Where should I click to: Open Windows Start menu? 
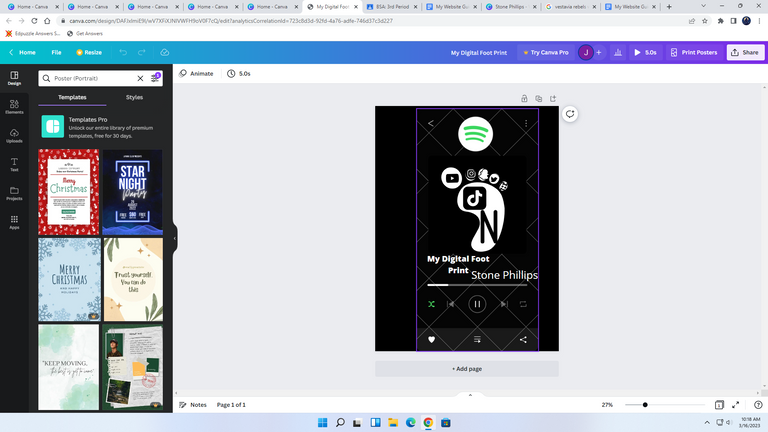(x=322, y=423)
